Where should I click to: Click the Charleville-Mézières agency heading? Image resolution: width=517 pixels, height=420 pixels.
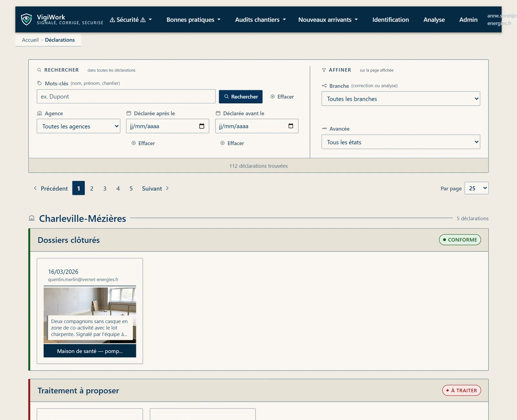point(82,218)
